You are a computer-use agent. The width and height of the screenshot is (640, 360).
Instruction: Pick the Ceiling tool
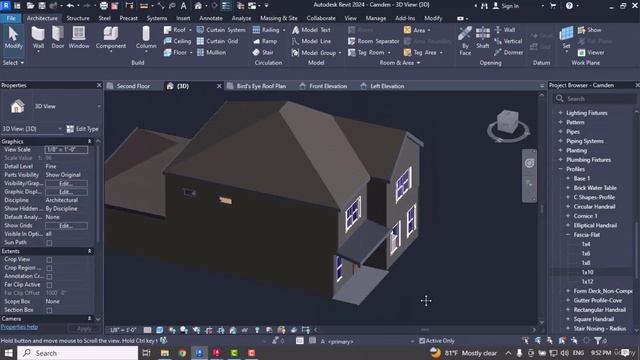click(x=177, y=41)
